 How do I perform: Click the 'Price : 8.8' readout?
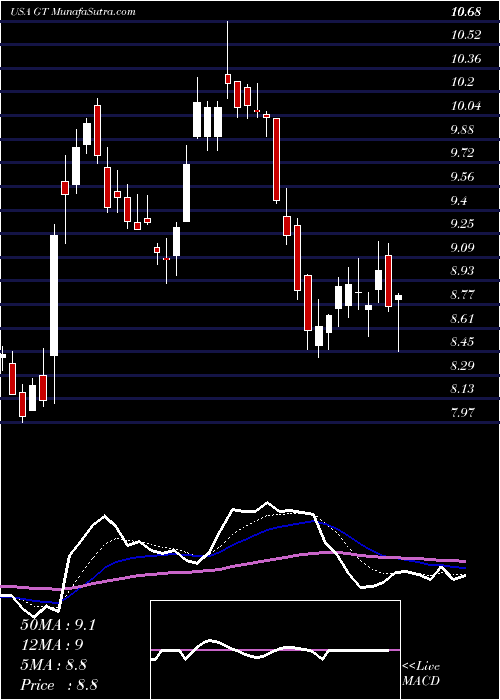click(x=59, y=685)
